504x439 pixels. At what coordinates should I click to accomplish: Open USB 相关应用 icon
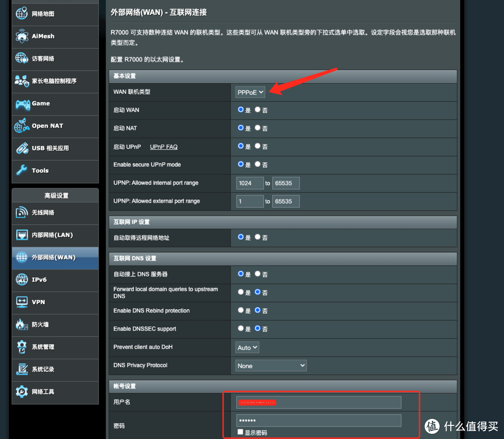pyautogui.click(x=22, y=149)
